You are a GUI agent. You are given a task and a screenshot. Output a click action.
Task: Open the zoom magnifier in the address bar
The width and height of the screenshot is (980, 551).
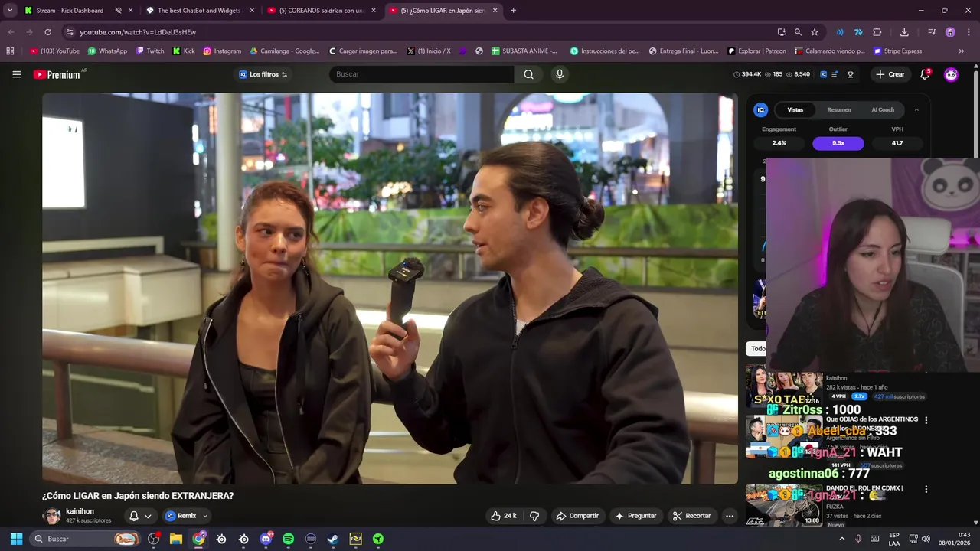coord(798,32)
